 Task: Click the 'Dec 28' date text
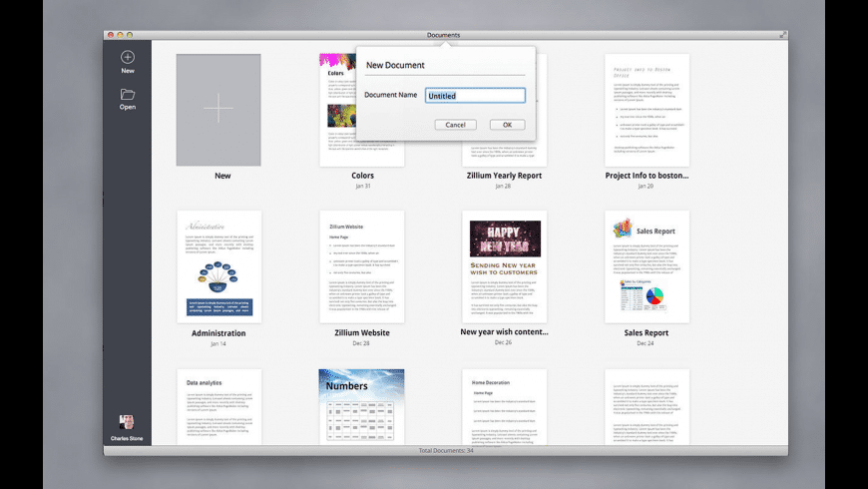click(x=361, y=343)
